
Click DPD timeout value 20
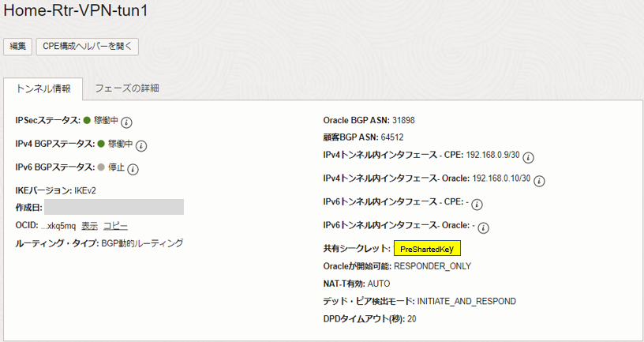411,319
